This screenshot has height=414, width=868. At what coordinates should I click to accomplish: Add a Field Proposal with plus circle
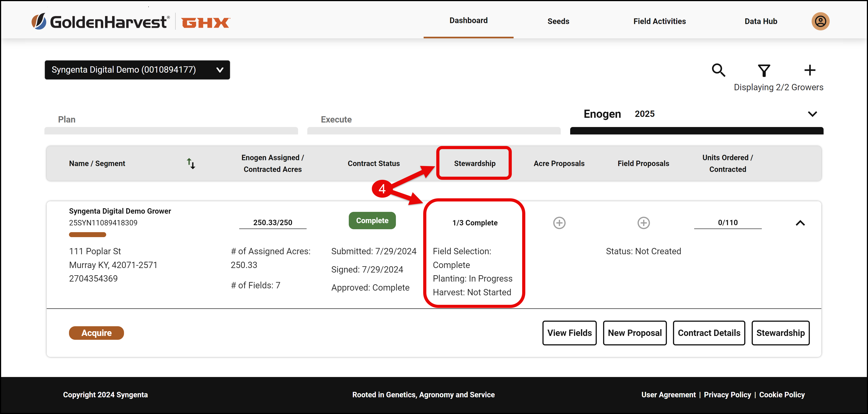coord(644,223)
